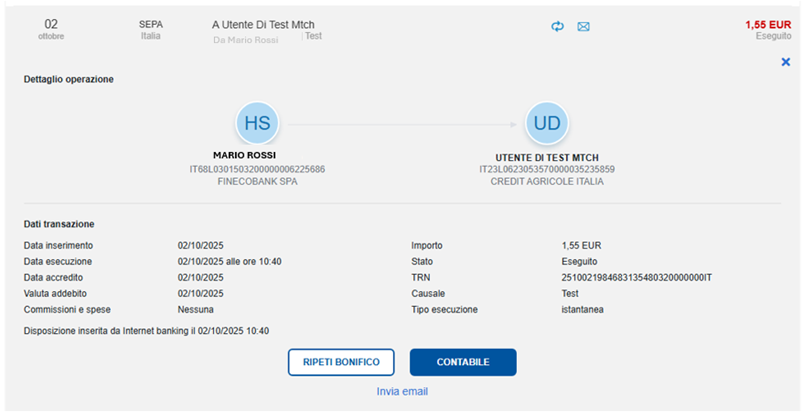Select Utente Di Test Mtch's IBAN
Screen dimensions: 803x412
547,169
